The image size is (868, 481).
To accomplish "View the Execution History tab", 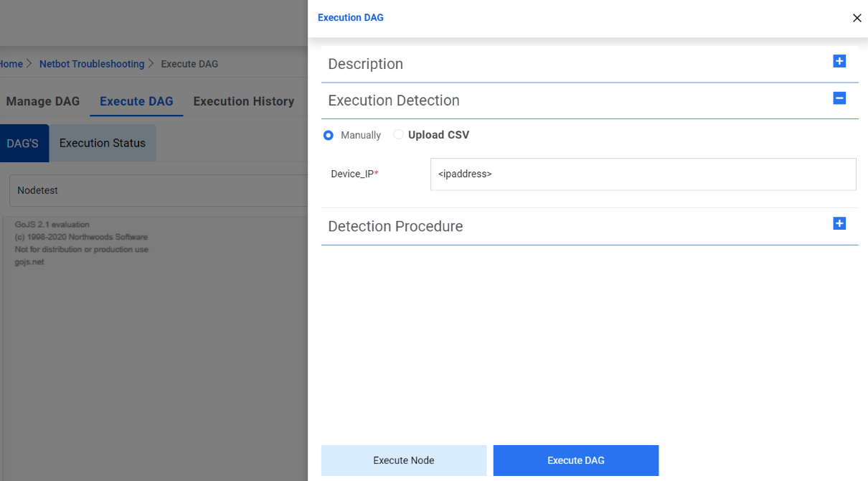I will click(x=243, y=101).
